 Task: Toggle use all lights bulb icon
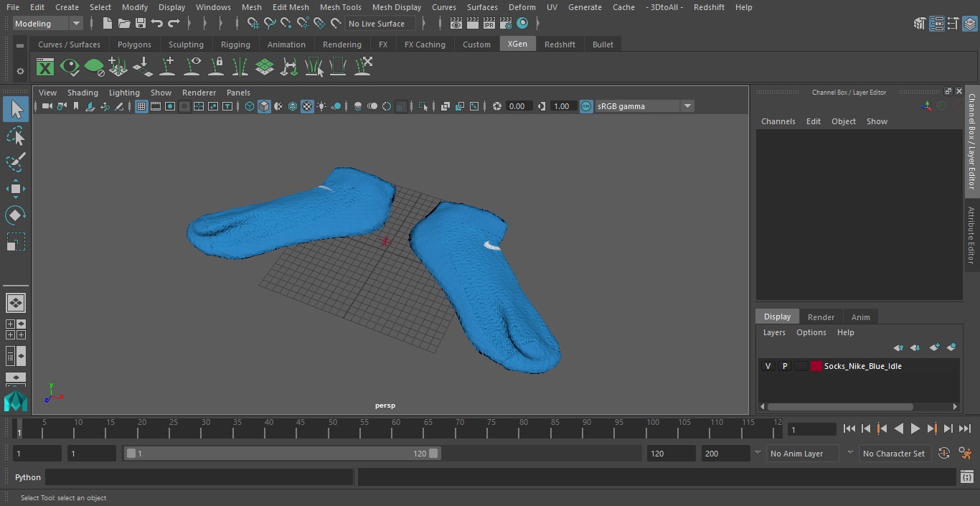(321, 106)
